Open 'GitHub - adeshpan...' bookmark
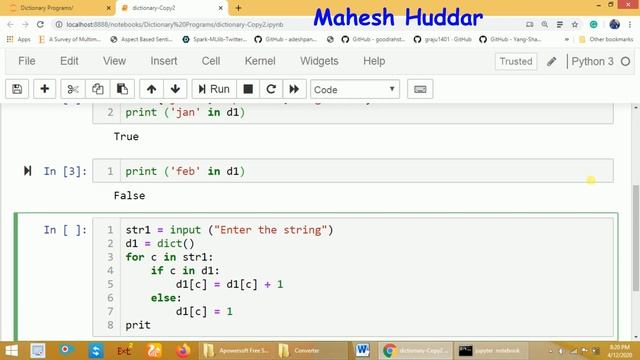 pos(286,39)
